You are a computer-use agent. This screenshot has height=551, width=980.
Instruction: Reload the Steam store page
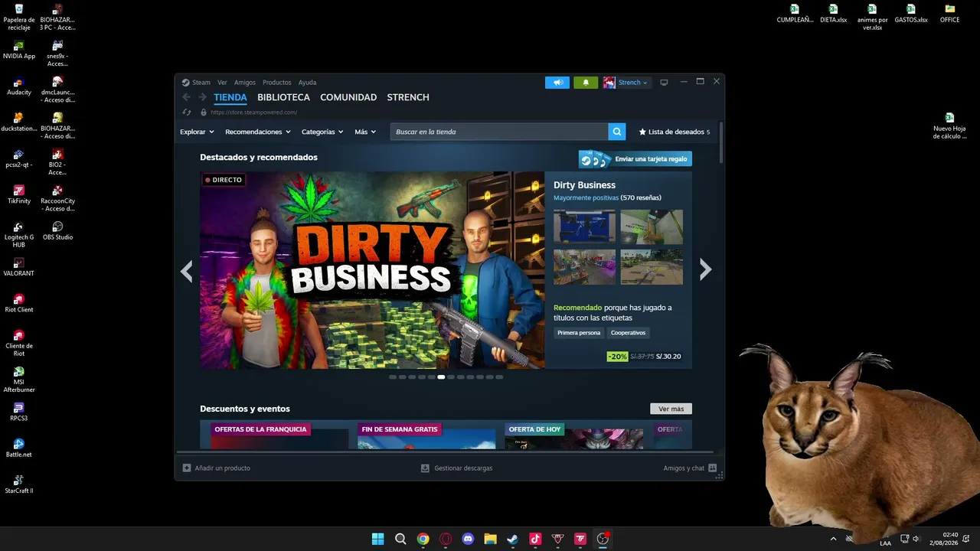tap(186, 112)
